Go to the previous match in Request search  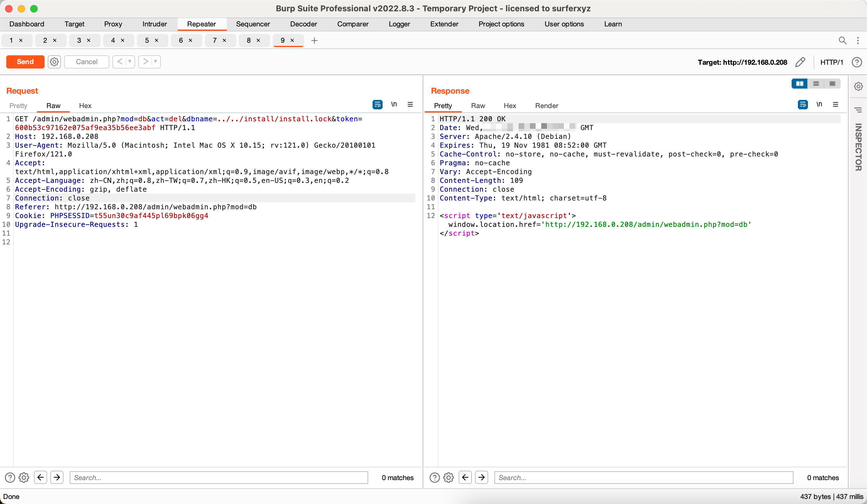[x=41, y=477]
